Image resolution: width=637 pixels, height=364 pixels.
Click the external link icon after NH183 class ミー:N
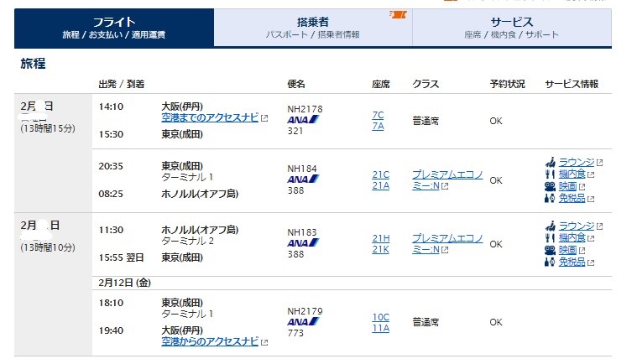click(x=445, y=250)
